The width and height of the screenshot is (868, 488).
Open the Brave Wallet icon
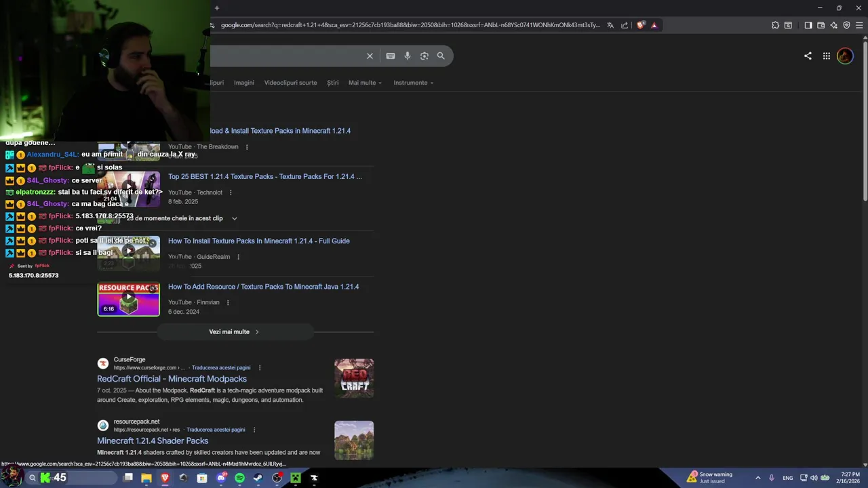(821, 25)
